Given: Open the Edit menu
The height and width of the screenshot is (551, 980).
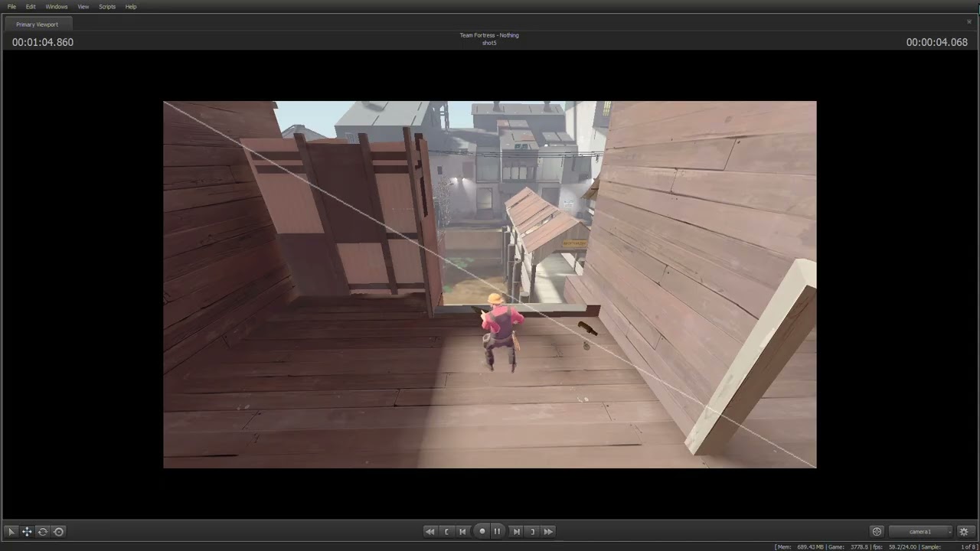Looking at the screenshot, I should [31, 6].
